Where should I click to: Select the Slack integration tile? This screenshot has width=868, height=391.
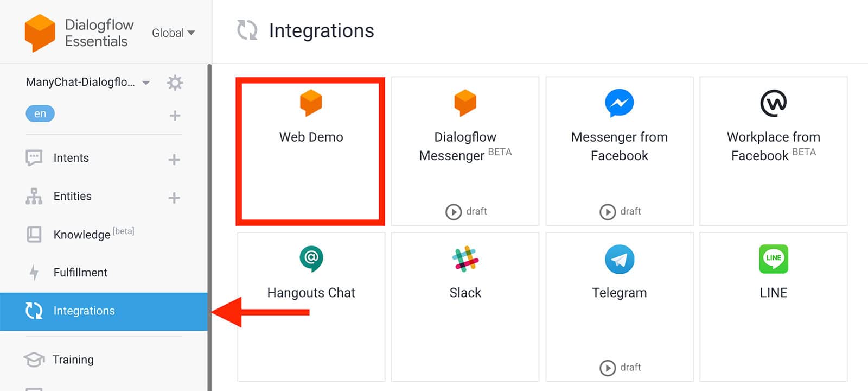465,307
